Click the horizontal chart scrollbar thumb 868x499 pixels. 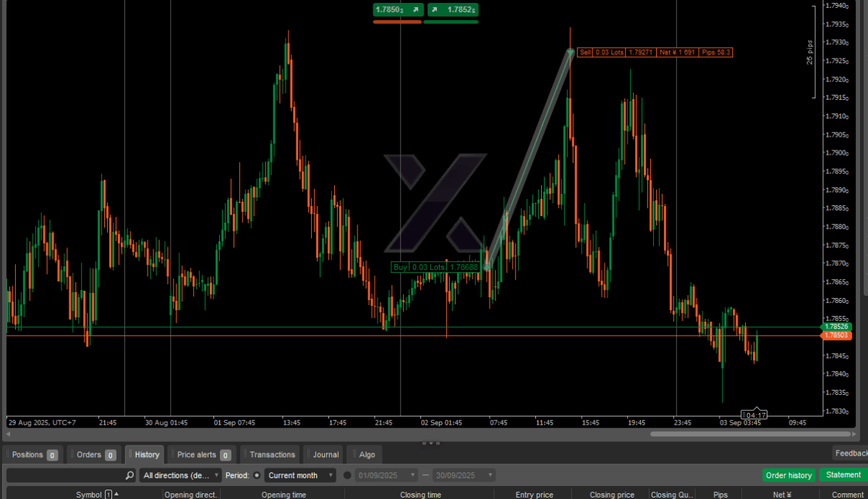click(752, 435)
